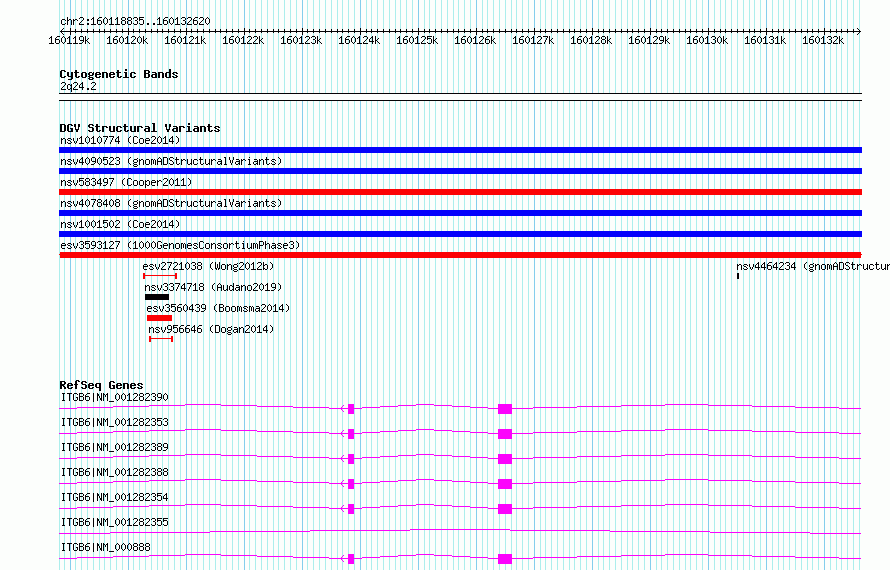The height and width of the screenshot is (570, 890).
Task: Click the red bar under nsv583497
Action: (x=460, y=192)
